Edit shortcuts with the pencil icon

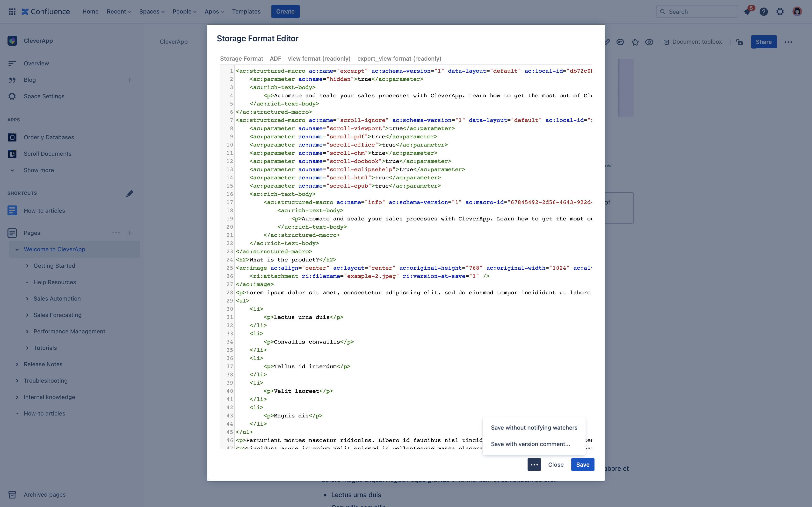tap(130, 193)
